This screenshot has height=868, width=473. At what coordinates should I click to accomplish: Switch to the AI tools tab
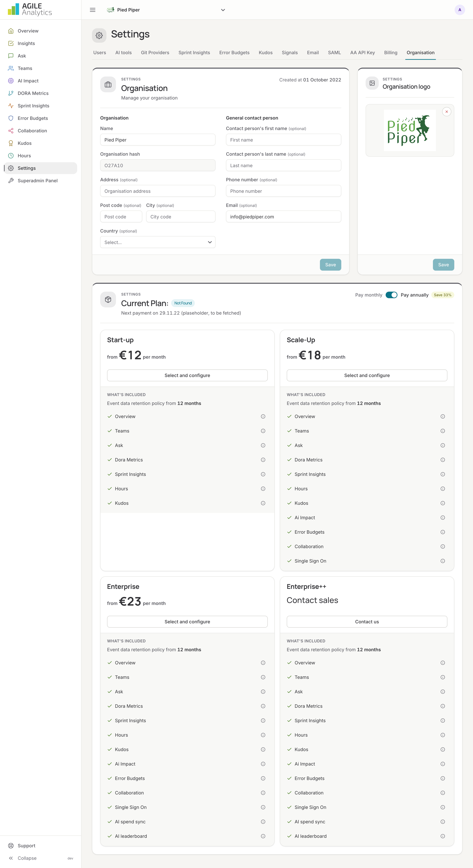click(123, 53)
